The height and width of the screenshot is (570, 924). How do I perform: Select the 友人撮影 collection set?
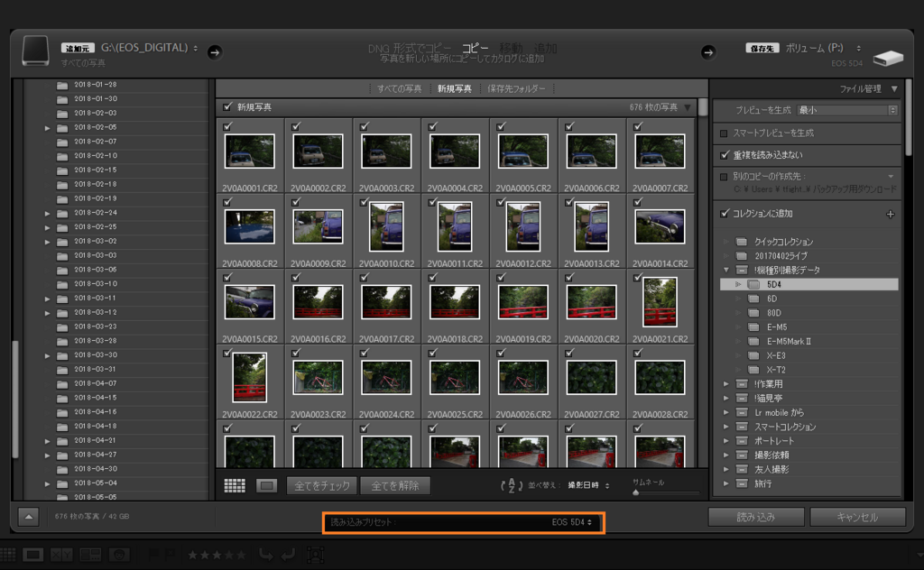click(x=772, y=470)
